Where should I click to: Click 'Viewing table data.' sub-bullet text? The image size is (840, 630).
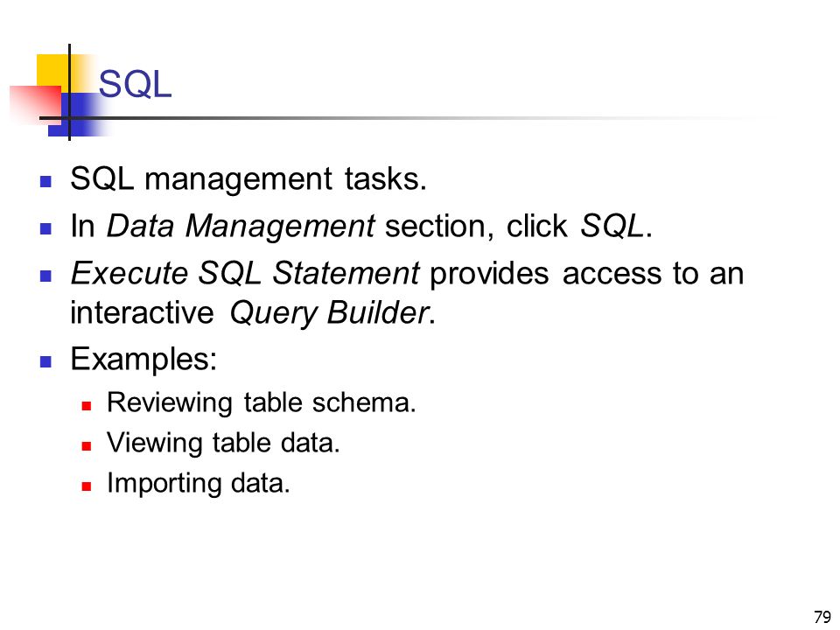point(223,443)
